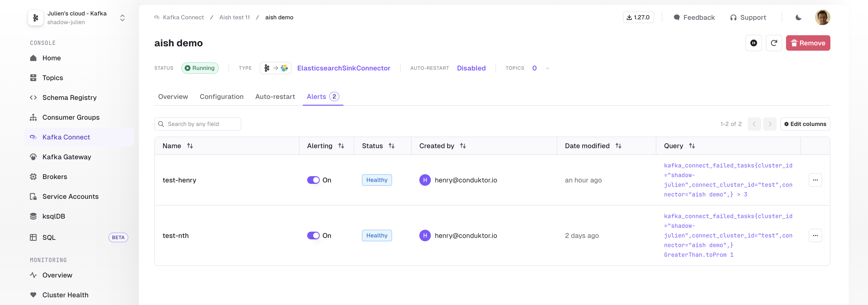
Task: Sort by the Query column
Action: click(x=692, y=146)
